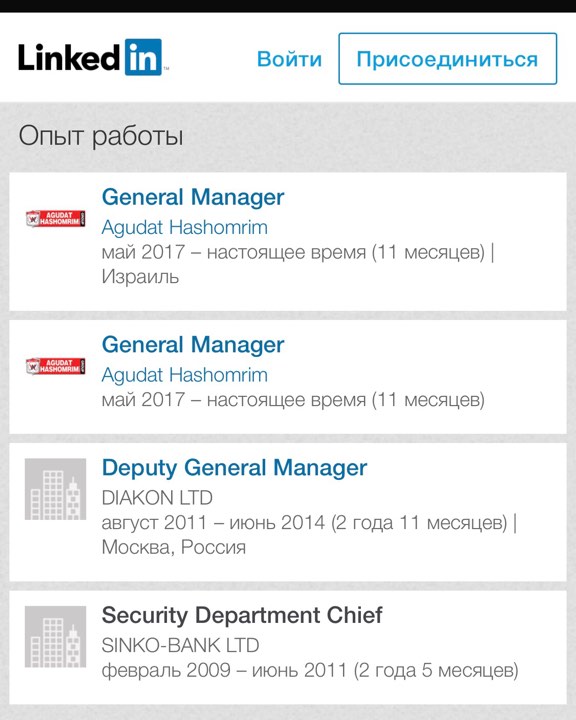Viewport: 576px width, 720px height.
Task: Open the Deputy General Manager title link
Action: 234,468
